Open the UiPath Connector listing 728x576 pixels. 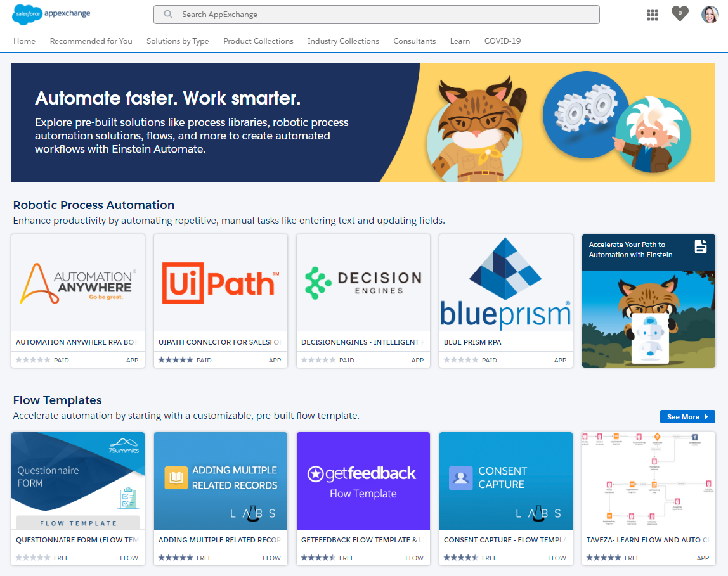pos(219,342)
